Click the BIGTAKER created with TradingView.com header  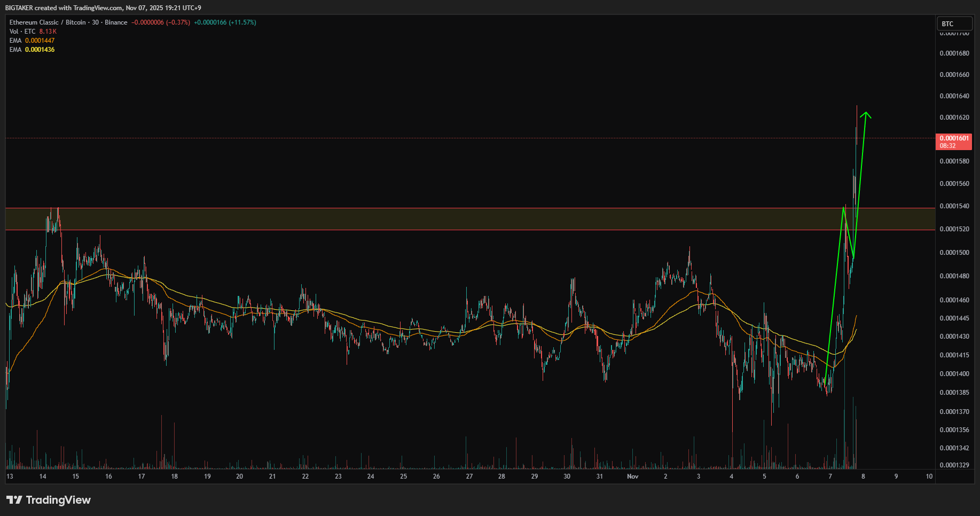[x=103, y=8]
